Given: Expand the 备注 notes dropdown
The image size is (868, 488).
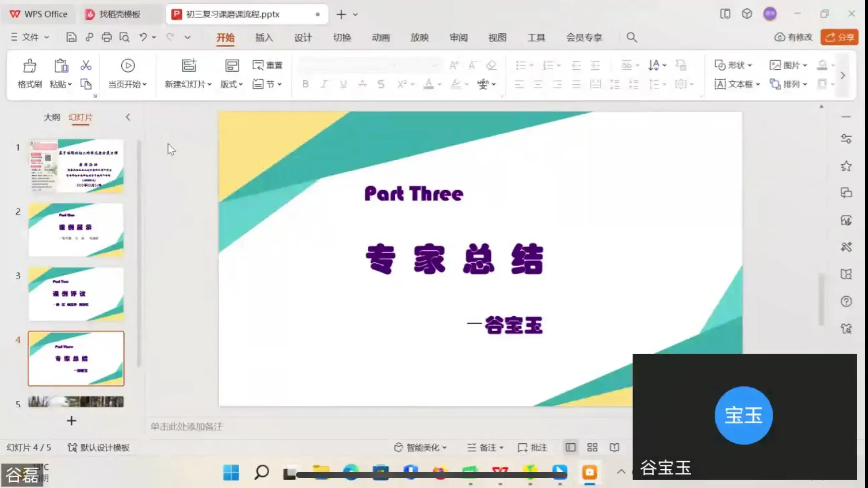Looking at the screenshot, I should [x=500, y=447].
